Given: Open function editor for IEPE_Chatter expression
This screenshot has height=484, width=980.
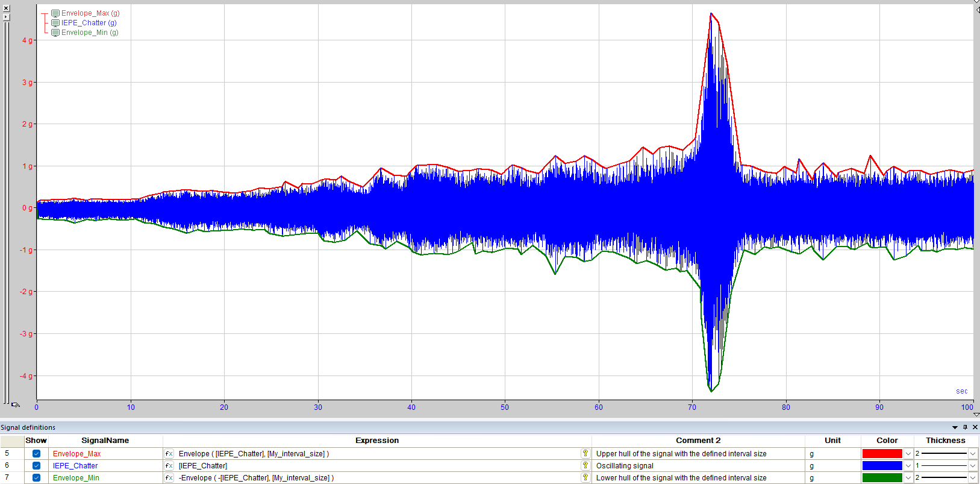Looking at the screenshot, I should click(169, 466).
